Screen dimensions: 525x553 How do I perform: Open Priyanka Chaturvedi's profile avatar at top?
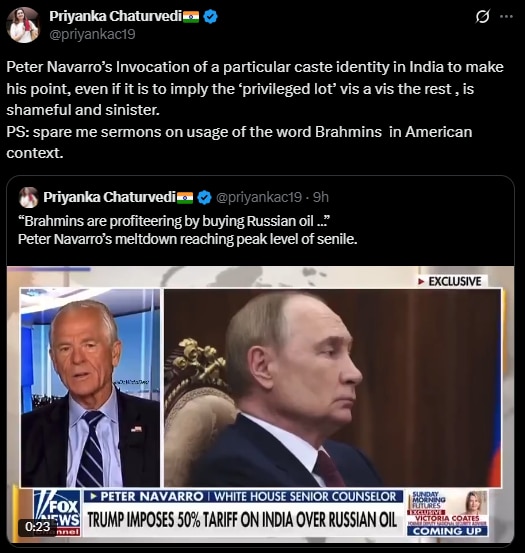pyautogui.click(x=23, y=25)
